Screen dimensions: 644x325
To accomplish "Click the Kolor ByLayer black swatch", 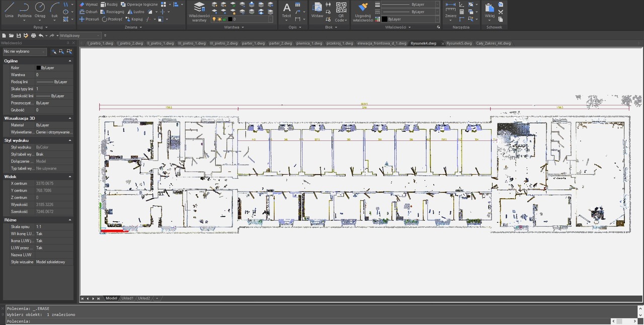I will point(38,67).
